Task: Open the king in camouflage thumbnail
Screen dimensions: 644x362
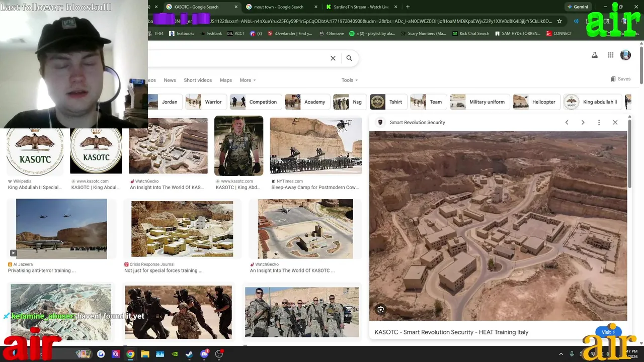Action: point(238,146)
